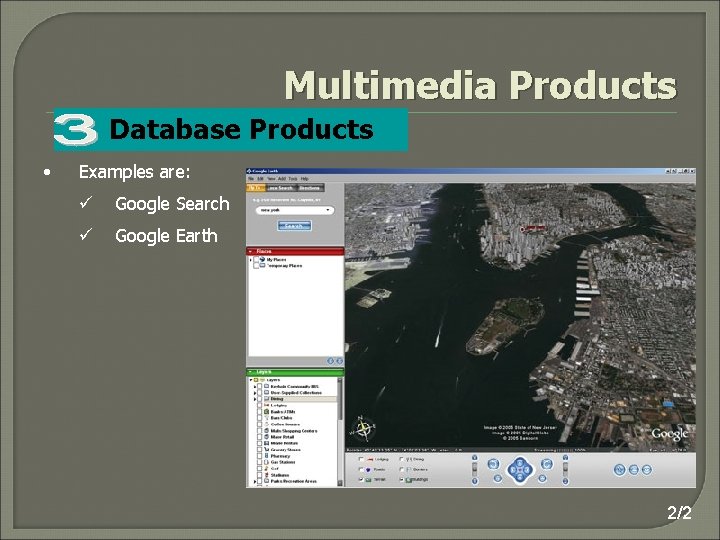Click the Gas Stations pump icon

(266, 462)
